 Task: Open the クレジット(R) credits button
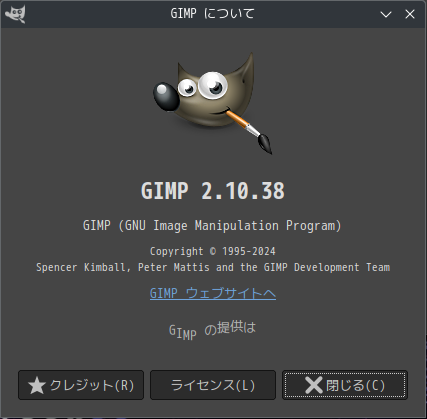(x=81, y=385)
